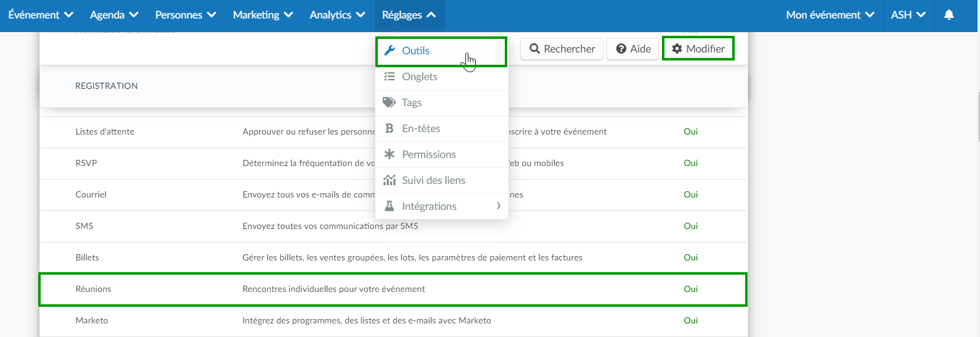The height and width of the screenshot is (337, 980).
Task: Click the question mark icon in Aide
Action: coord(621,49)
